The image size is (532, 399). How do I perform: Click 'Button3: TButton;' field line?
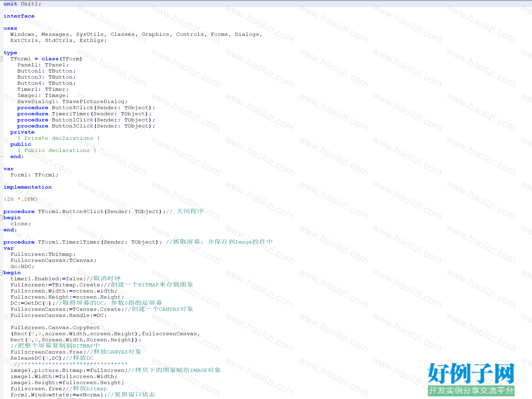(47, 77)
